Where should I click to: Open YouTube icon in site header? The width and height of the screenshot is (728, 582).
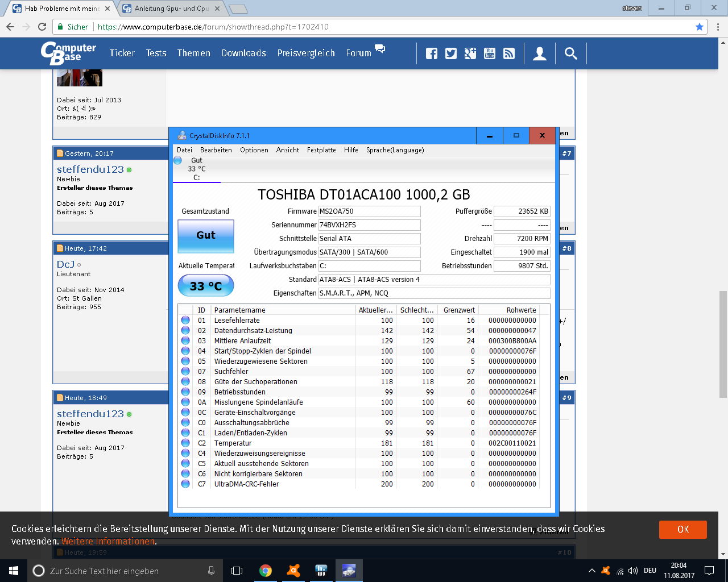(x=490, y=53)
